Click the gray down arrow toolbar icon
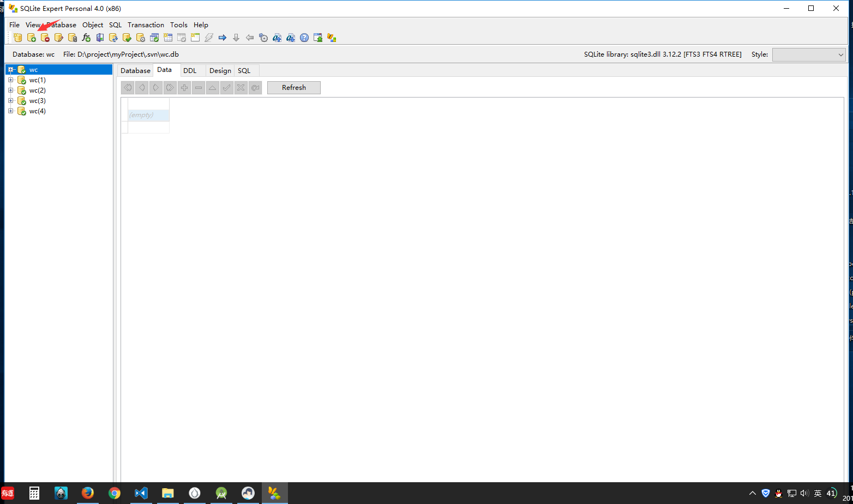The height and width of the screenshot is (504, 853). [x=236, y=38]
